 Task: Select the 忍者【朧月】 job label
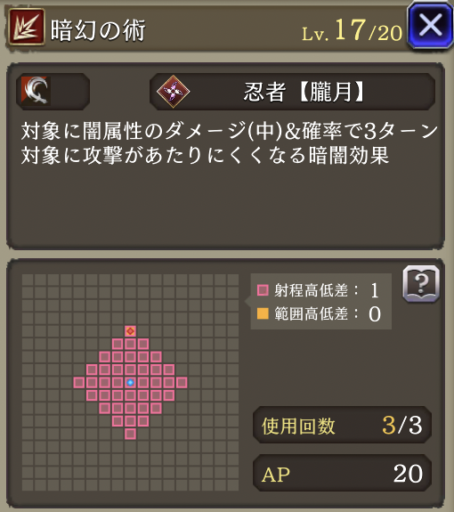coord(304,92)
